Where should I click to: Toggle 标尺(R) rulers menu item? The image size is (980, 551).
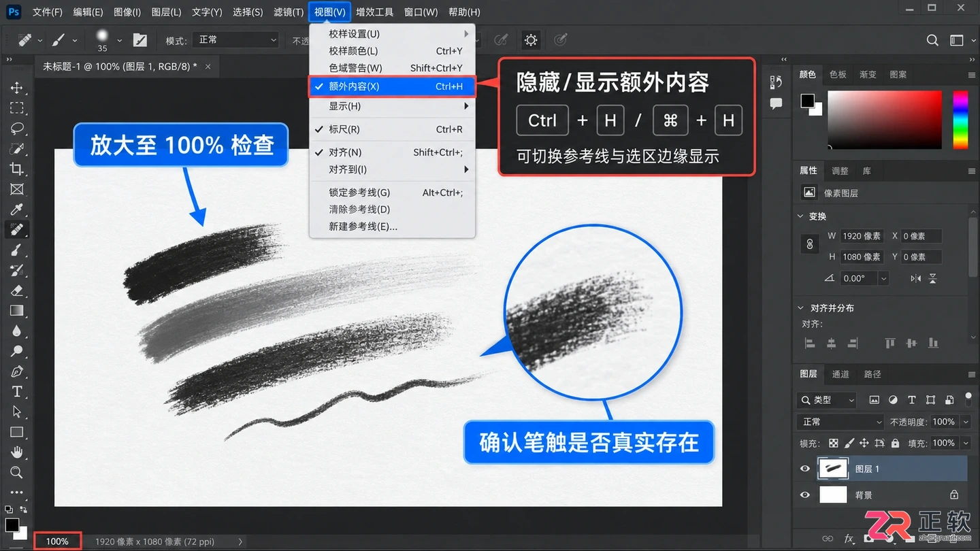(392, 129)
